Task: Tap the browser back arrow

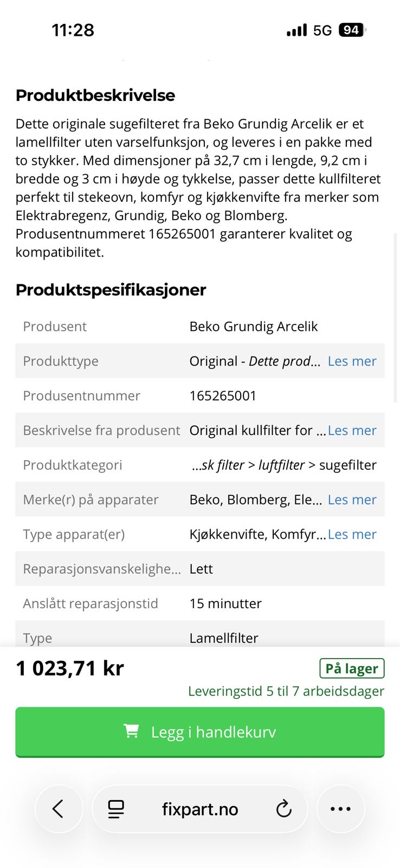Action: tap(58, 809)
